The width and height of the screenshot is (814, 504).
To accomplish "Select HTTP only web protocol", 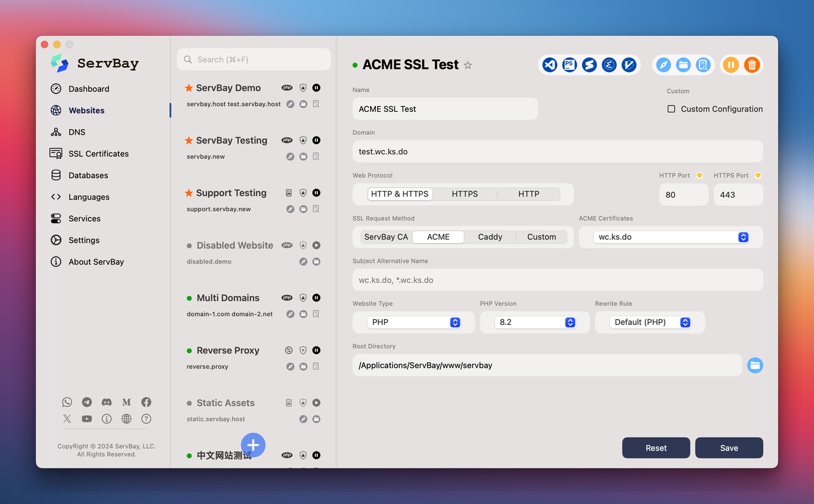I will (x=528, y=194).
